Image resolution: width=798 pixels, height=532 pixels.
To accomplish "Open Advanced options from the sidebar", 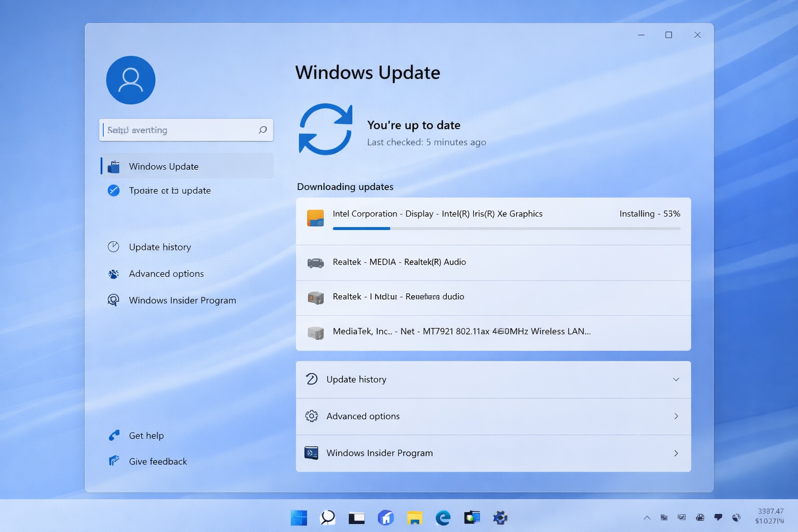I will click(166, 274).
